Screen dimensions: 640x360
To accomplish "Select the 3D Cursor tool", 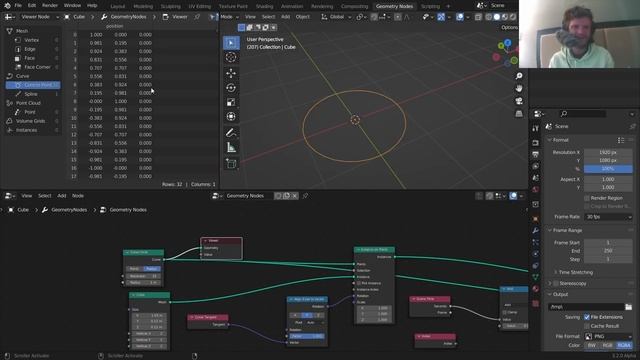I will point(231,57).
